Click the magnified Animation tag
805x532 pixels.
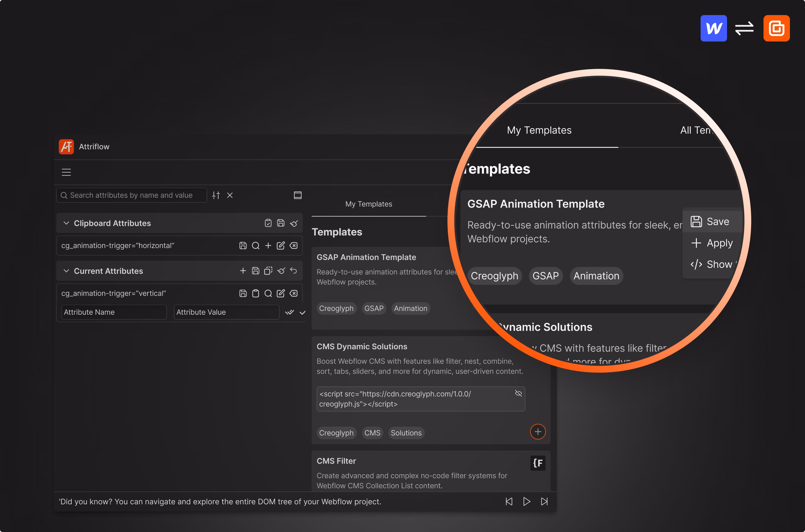point(596,276)
